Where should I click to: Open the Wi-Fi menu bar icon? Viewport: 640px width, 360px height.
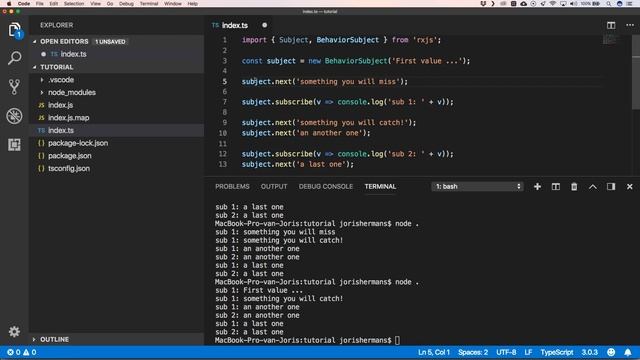(553, 4)
